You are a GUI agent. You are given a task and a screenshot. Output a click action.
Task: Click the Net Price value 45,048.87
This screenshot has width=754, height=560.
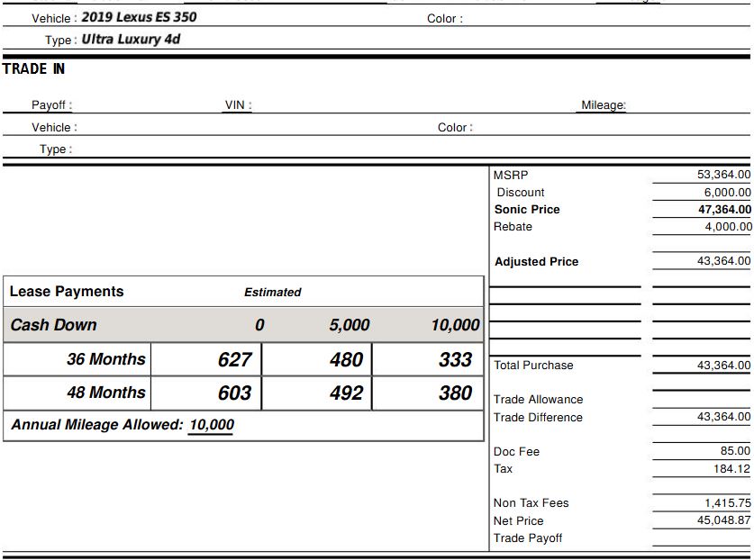[723, 520]
